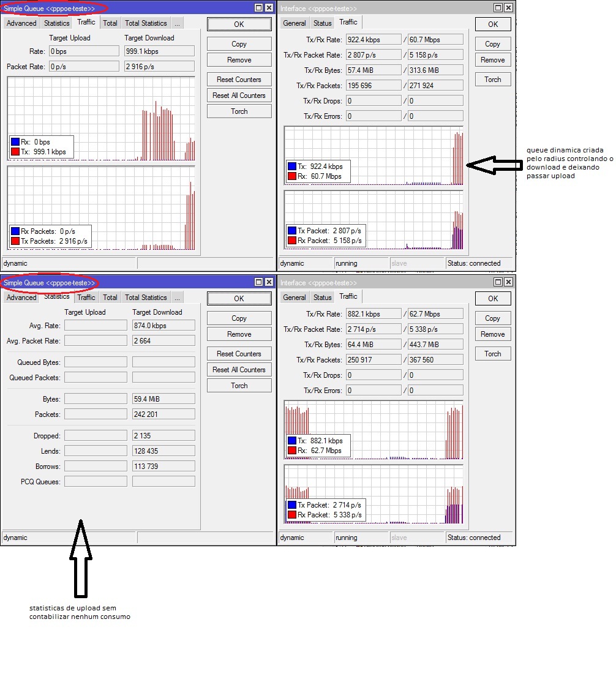This screenshot has width=616, height=690.
Task: Launch Torch in Interface window with 922.4 kbps rate
Action: [493, 80]
